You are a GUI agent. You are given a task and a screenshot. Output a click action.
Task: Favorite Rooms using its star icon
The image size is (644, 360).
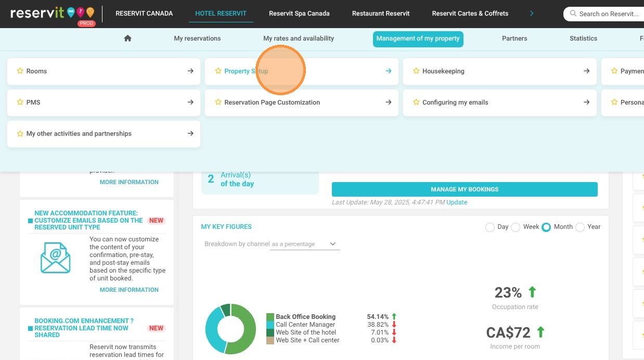[x=20, y=71]
